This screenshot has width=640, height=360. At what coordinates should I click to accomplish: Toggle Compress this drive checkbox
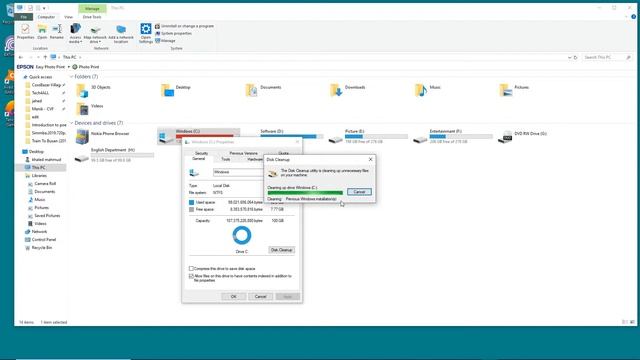(x=191, y=269)
